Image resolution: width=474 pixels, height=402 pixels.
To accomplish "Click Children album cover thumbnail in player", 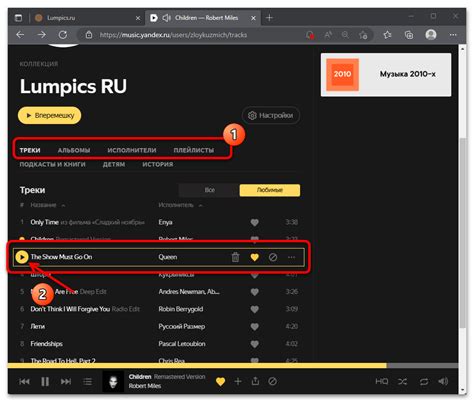I will click(113, 381).
